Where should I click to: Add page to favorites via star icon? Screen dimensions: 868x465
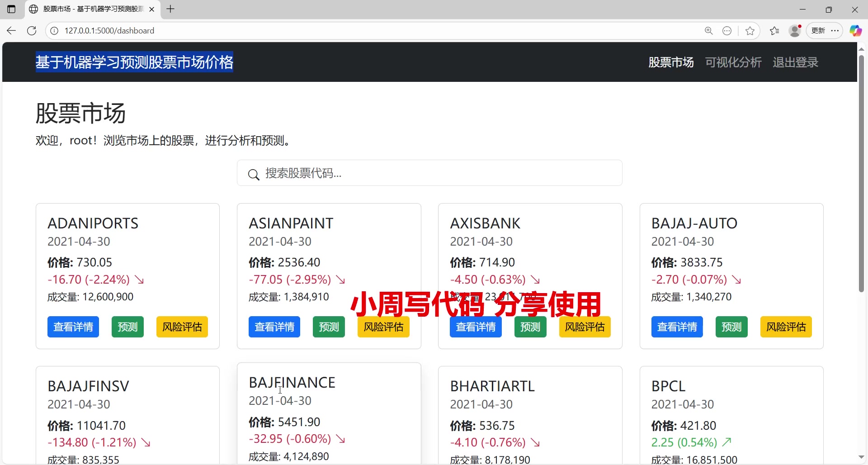[750, 30]
